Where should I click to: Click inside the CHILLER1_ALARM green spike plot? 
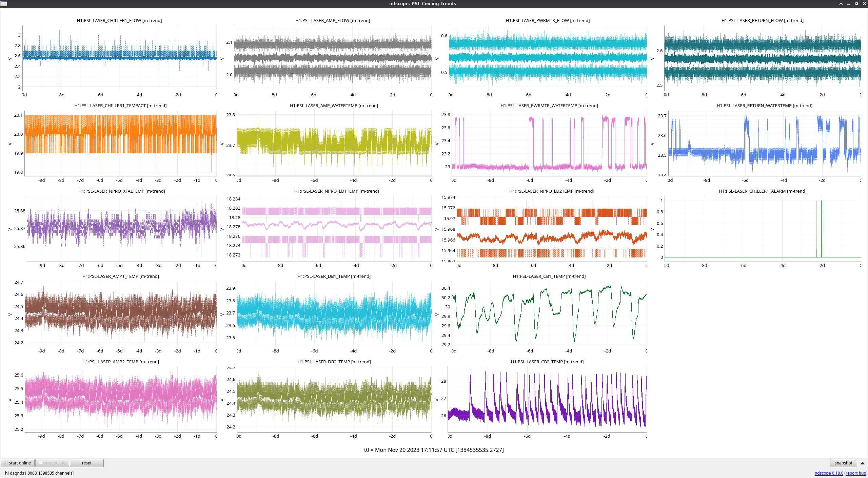(763, 229)
